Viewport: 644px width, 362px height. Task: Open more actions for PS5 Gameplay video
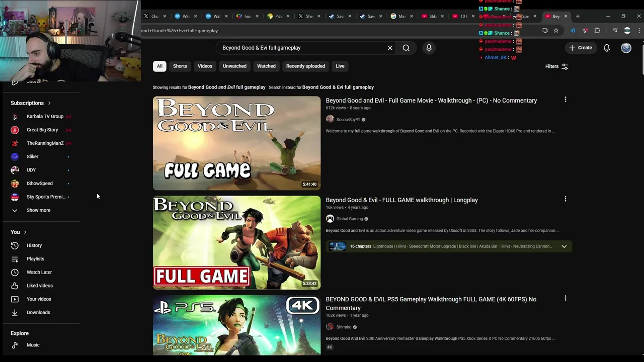566,298
